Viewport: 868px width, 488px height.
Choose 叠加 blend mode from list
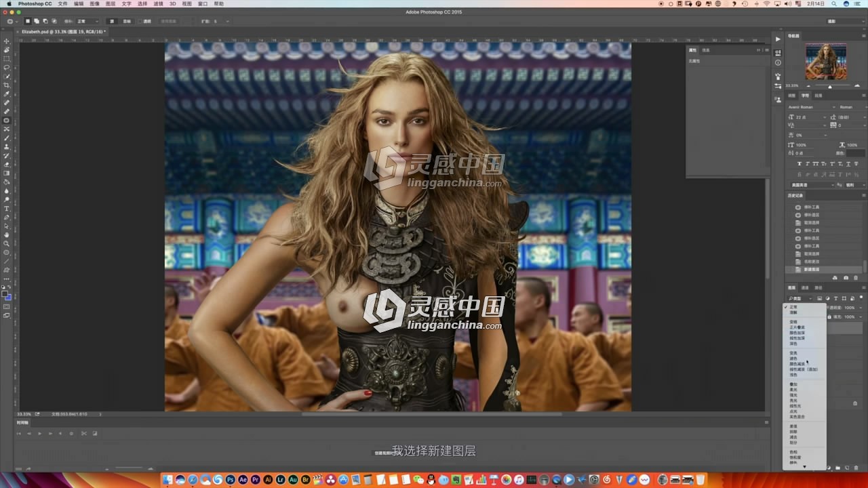pos(793,384)
